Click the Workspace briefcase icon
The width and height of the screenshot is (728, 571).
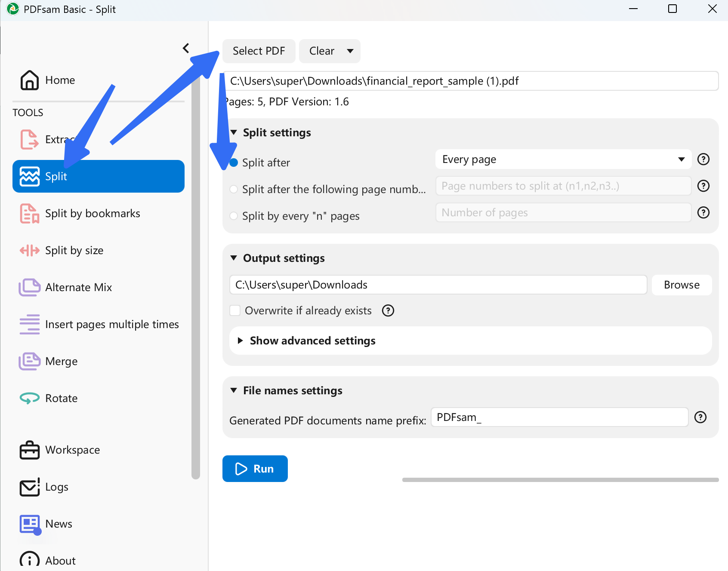point(30,450)
